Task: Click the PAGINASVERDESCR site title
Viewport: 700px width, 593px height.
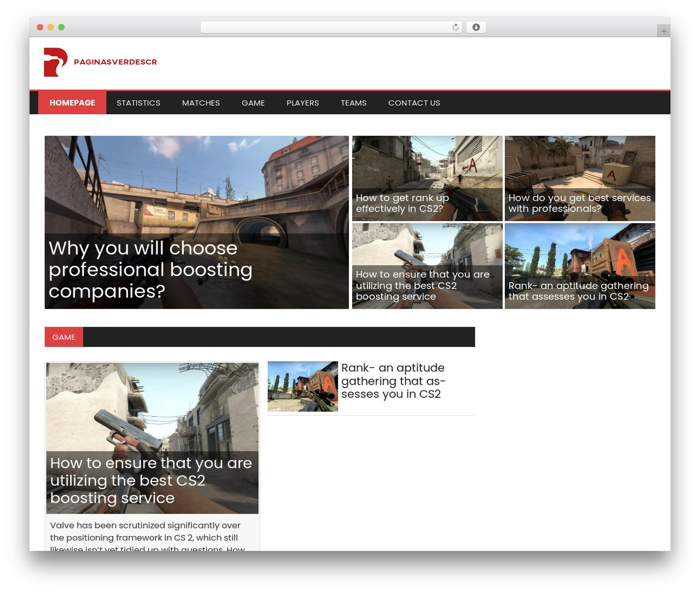Action: (x=115, y=62)
